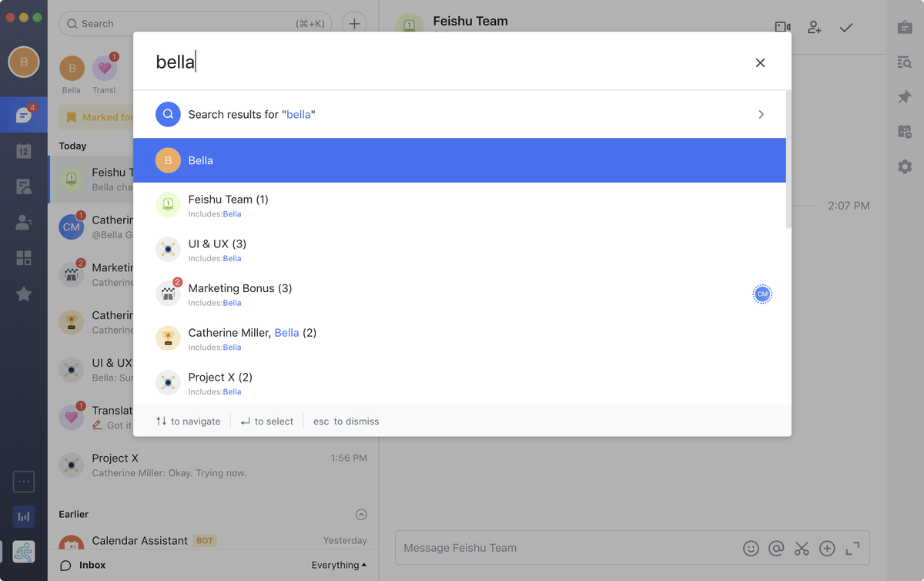Open Messenger chats in left sidebar
This screenshot has width=924, height=581.
click(x=24, y=116)
